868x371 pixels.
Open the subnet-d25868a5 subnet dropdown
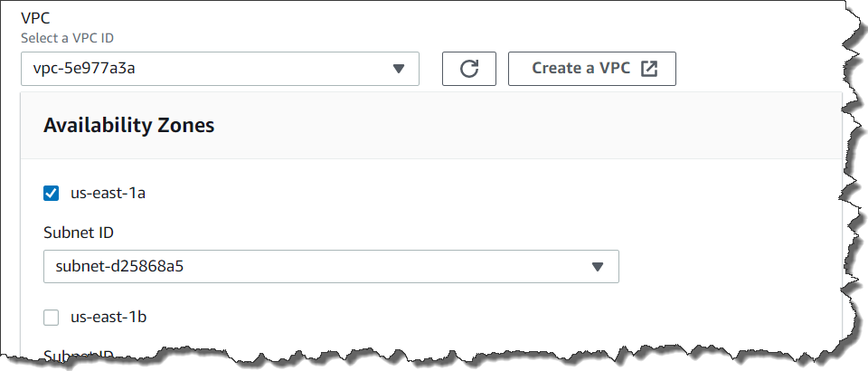[331, 266]
